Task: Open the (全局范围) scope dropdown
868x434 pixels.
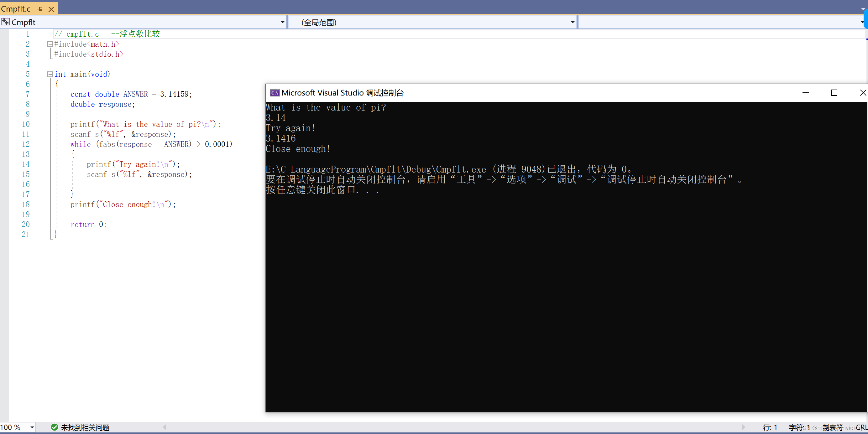Action: tap(573, 22)
